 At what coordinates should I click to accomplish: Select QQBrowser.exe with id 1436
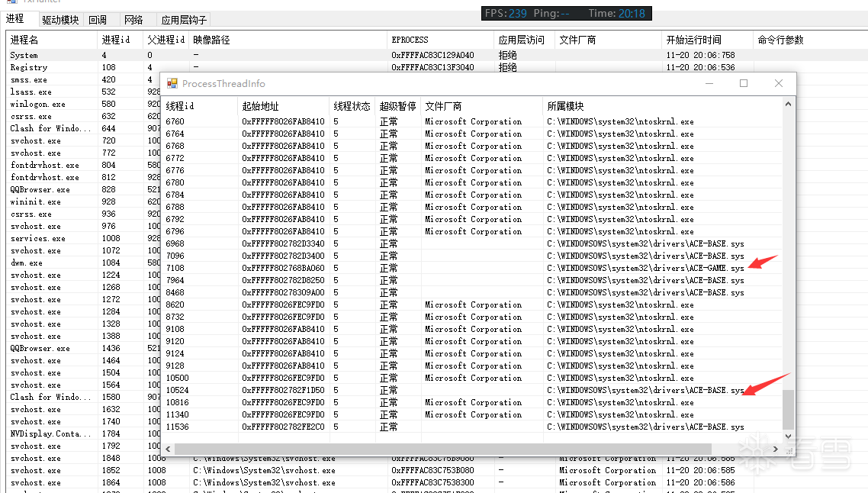pyautogui.click(x=83, y=349)
